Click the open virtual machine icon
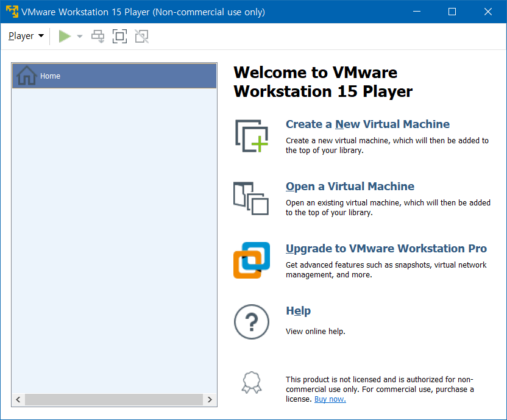The width and height of the screenshot is (507, 420). (x=251, y=198)
